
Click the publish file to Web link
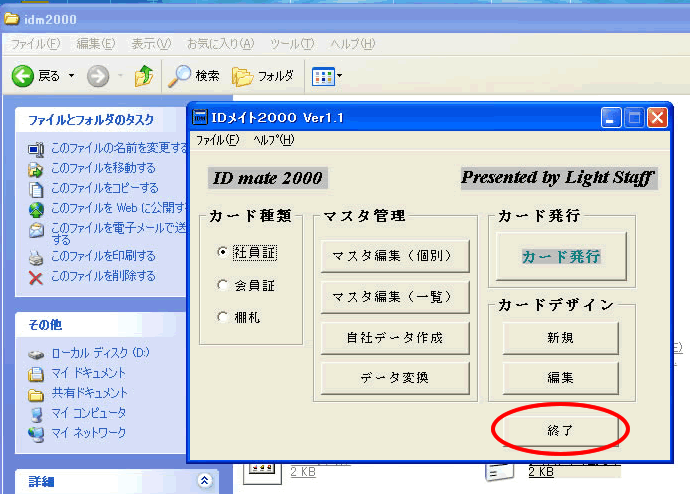click(119, 208)
